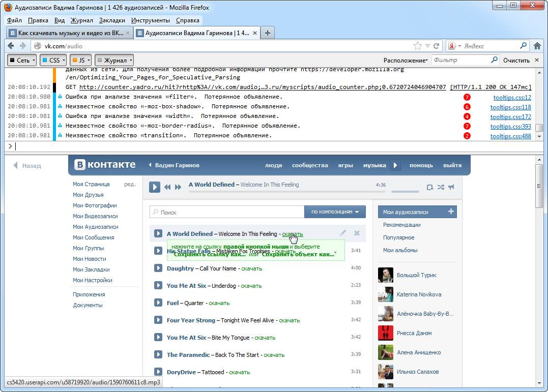Open по композициям search dropdown
Viewport: 548px width, 392px height.
(x=335, y=212)
